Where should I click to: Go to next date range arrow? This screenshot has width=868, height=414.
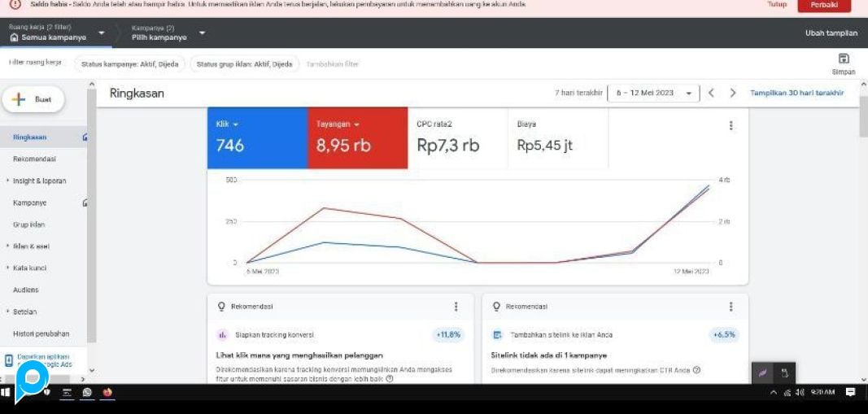click(733, 93)
